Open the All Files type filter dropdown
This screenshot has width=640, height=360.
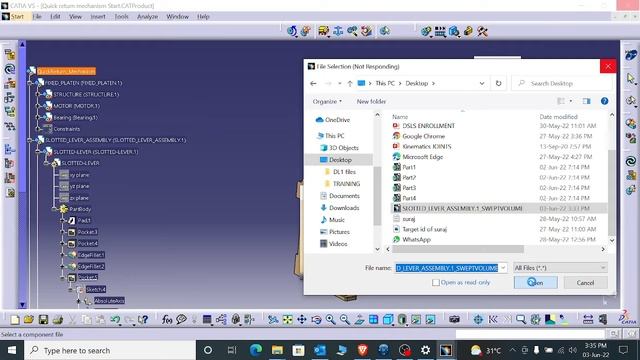pyautogui.click(x=560, y=268)
